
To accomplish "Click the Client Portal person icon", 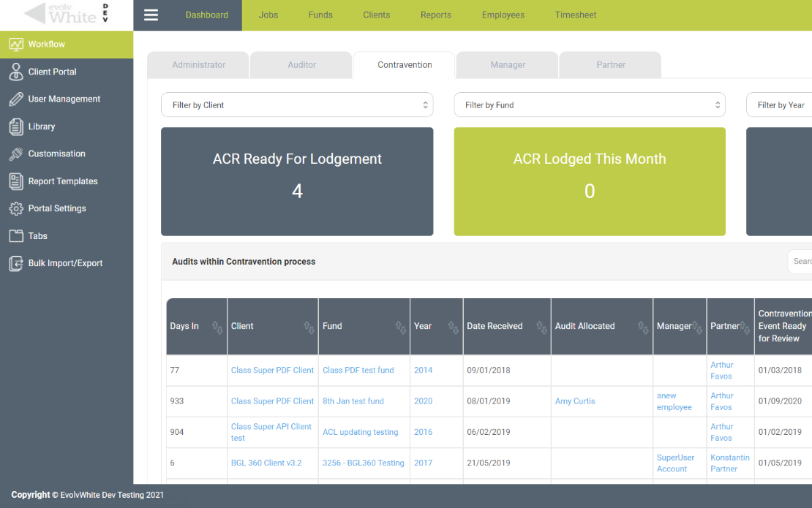I will 16,72.
